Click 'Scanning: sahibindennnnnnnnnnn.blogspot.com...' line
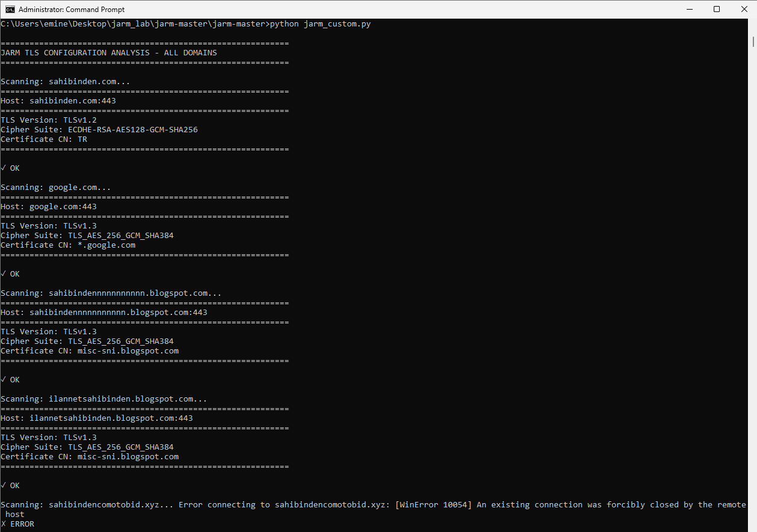 (x=111, y=293)
